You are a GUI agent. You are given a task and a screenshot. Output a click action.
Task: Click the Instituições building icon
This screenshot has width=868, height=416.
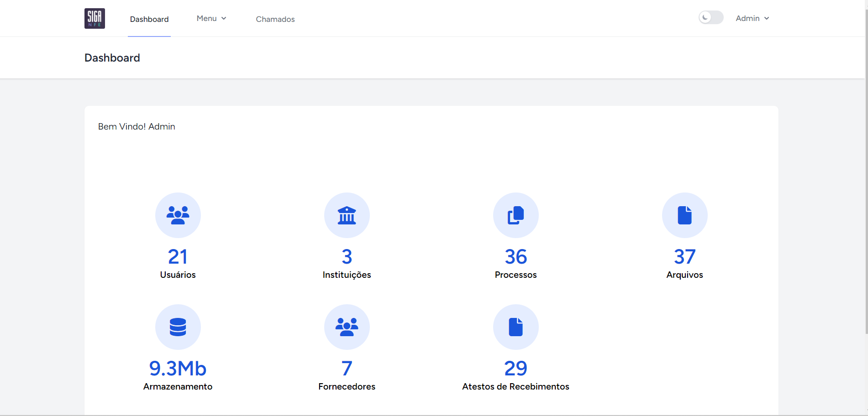pyautogui.click(x=347, y=215)
